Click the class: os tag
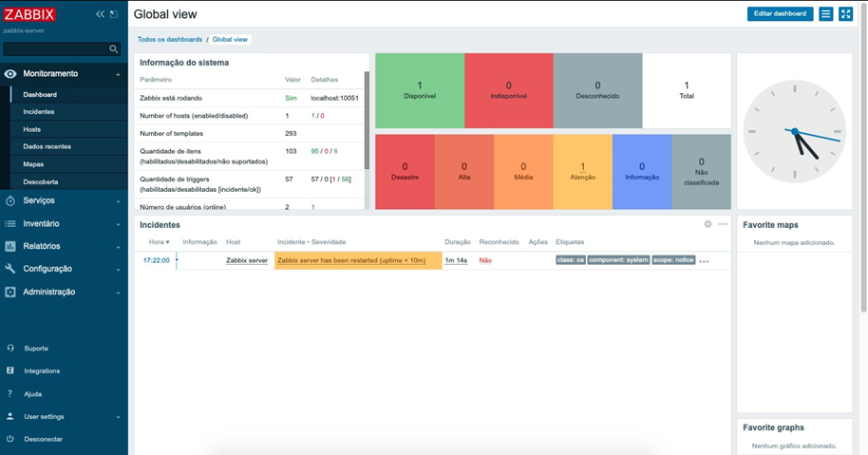The image size is (868, 455). point(570,260)
